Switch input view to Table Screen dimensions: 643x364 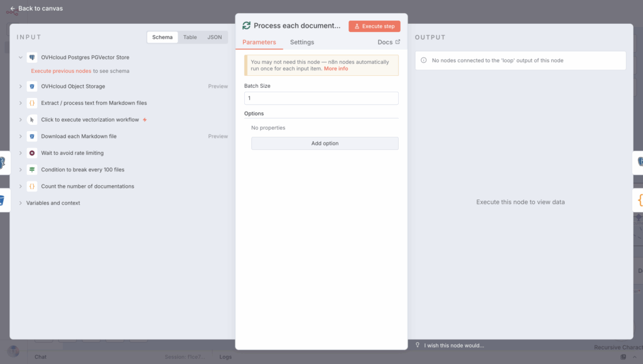coord(190,37)
